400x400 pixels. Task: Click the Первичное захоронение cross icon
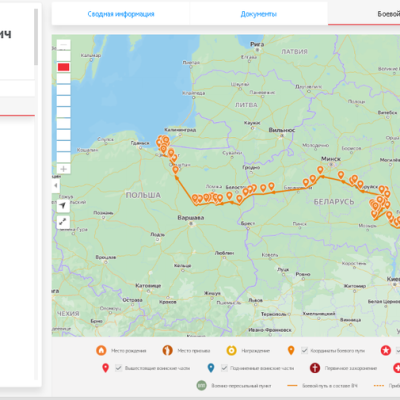pyautogui.click(x=315, y=368)
